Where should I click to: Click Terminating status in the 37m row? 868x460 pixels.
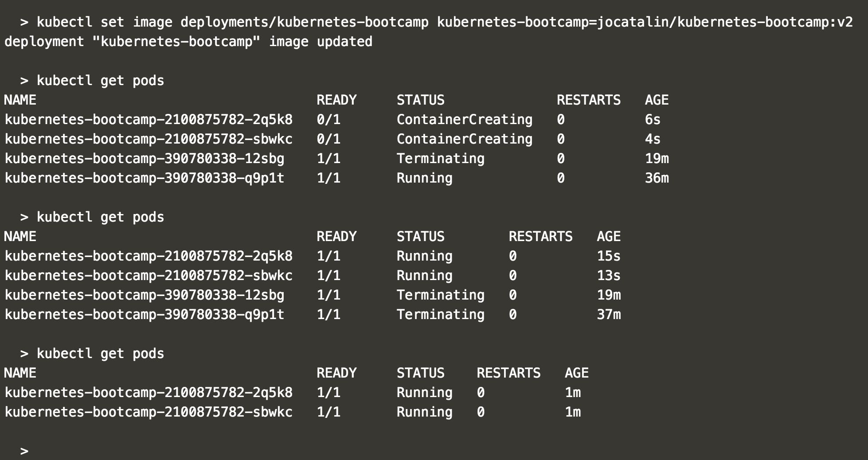coord(440,315)
